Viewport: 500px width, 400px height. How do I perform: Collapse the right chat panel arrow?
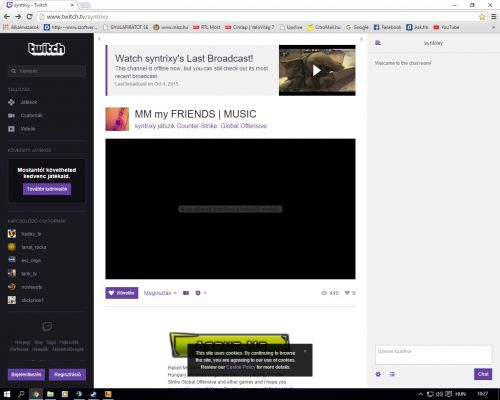click(361, 39)
